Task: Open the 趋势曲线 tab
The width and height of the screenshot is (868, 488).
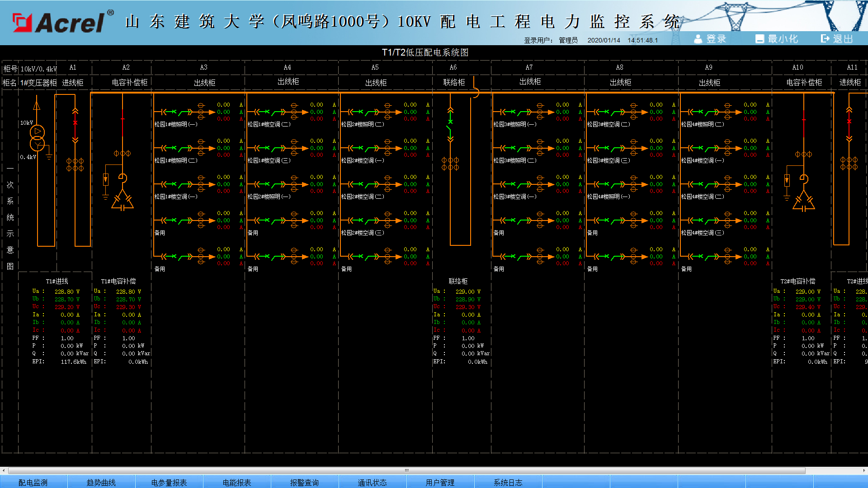Action: 101,482
